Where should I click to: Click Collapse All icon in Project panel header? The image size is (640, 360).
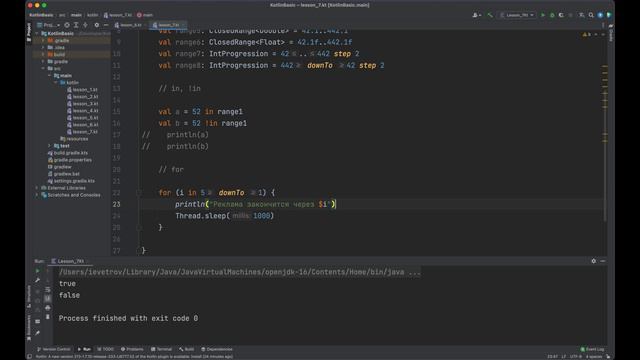click(85, 25)
